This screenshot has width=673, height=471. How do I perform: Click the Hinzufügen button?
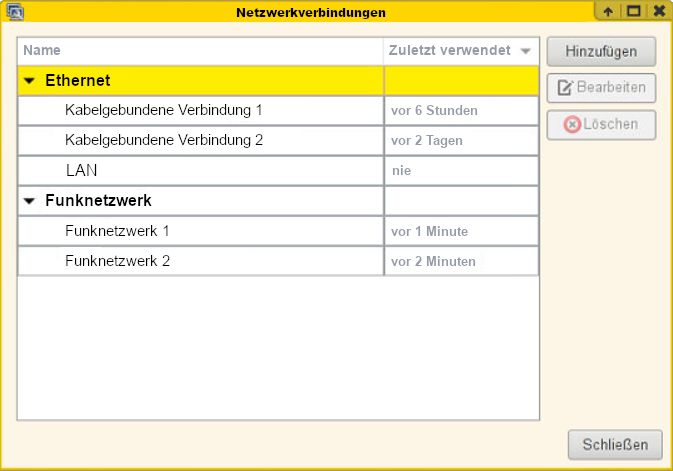pyautogui.click(x=600, y=50)
